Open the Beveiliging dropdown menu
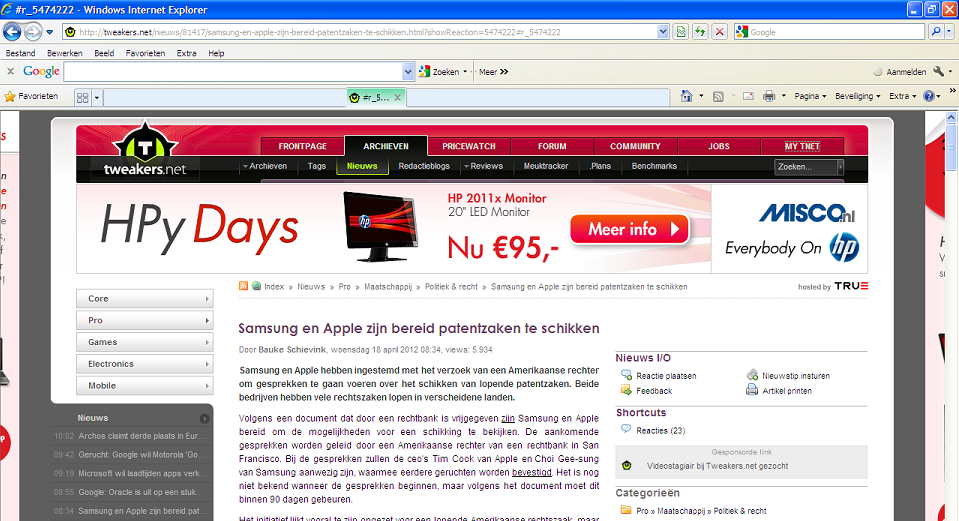959x521 pixels. tap(857, 96)
